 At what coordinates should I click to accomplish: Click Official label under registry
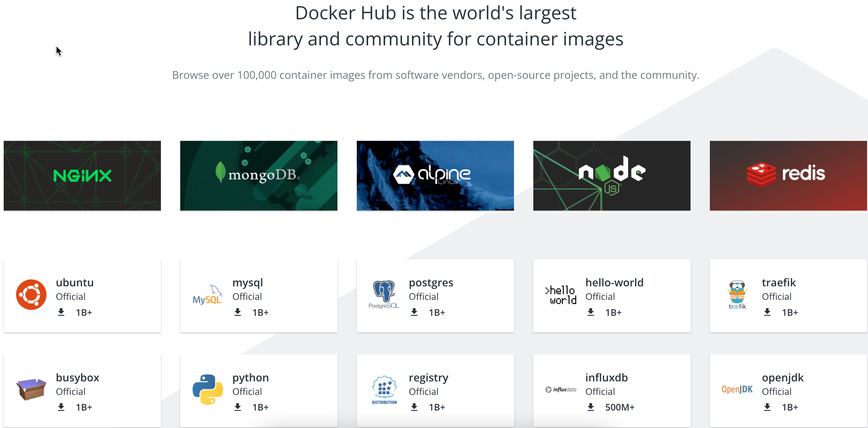[424, 392]
